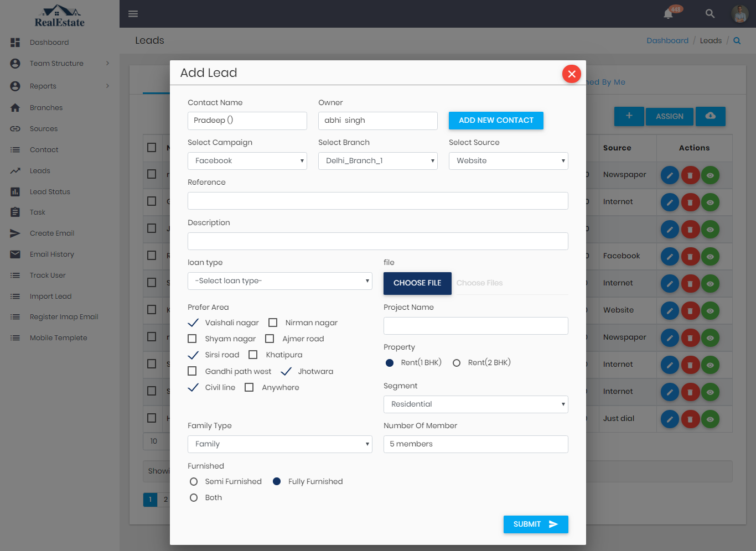Select the Rent(2 BHK) property option
Screen dimensions: 756x551
[x=457, y=362]
